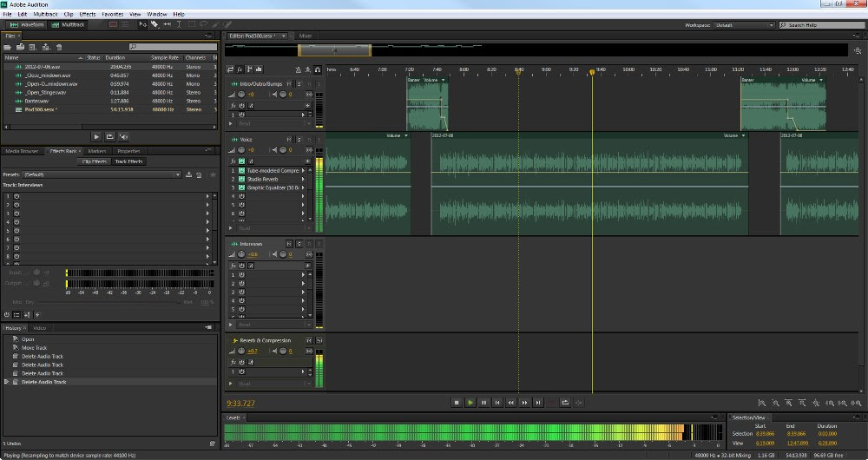Select Pod300.sesx in the Files list

(x=41, y=109)
